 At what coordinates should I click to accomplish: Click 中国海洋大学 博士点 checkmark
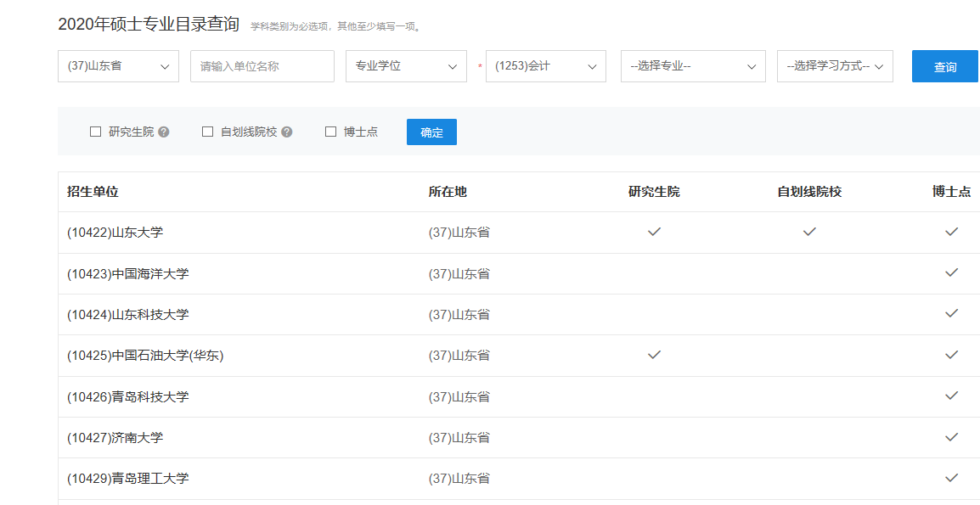point(951,272)
